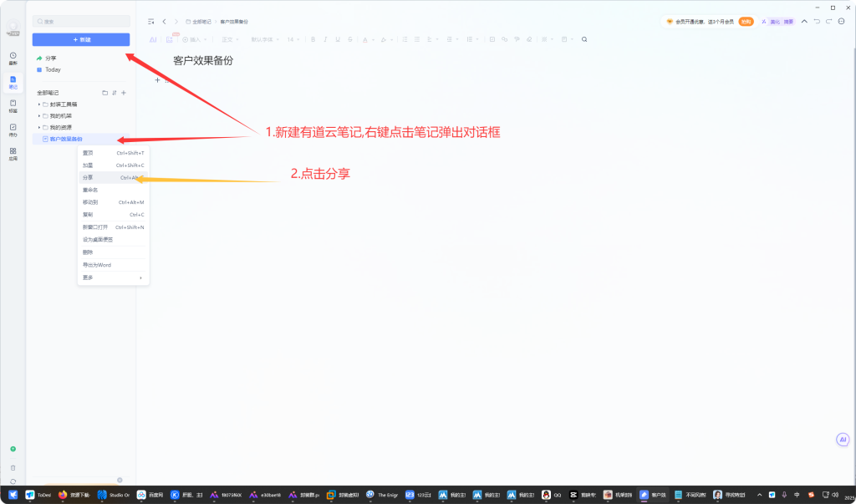Click the highlight color button
Screen dimensions: 856x504
(383, 39)
